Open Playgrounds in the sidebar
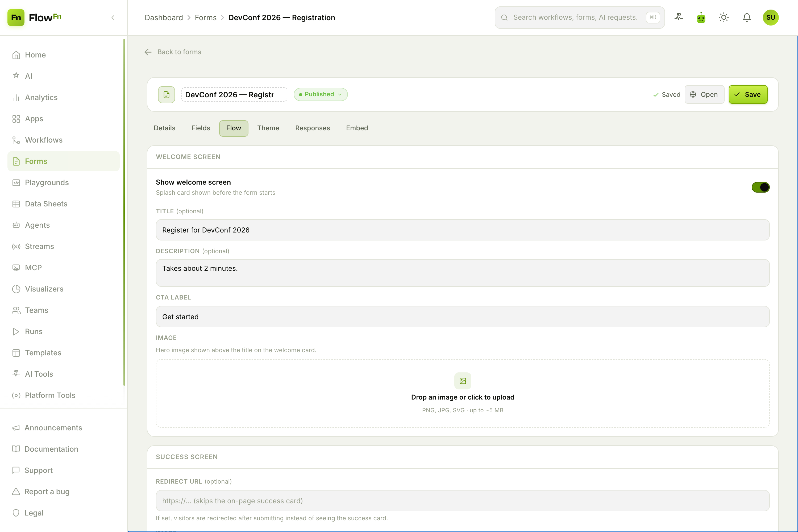Viewport: 798px width, 532px height. coord(64,182)
